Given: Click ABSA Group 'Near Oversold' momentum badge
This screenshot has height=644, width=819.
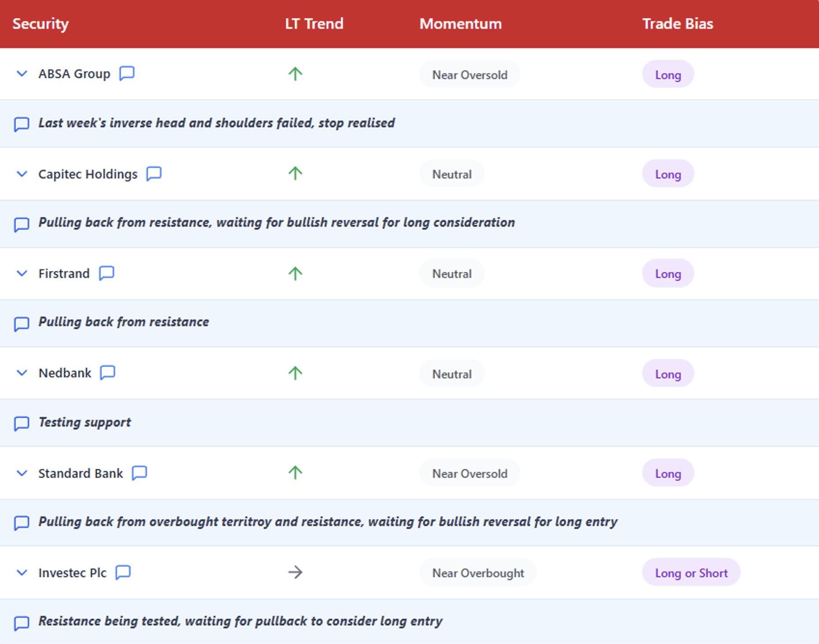Looking at the screenshot, I should coord(470,74).
